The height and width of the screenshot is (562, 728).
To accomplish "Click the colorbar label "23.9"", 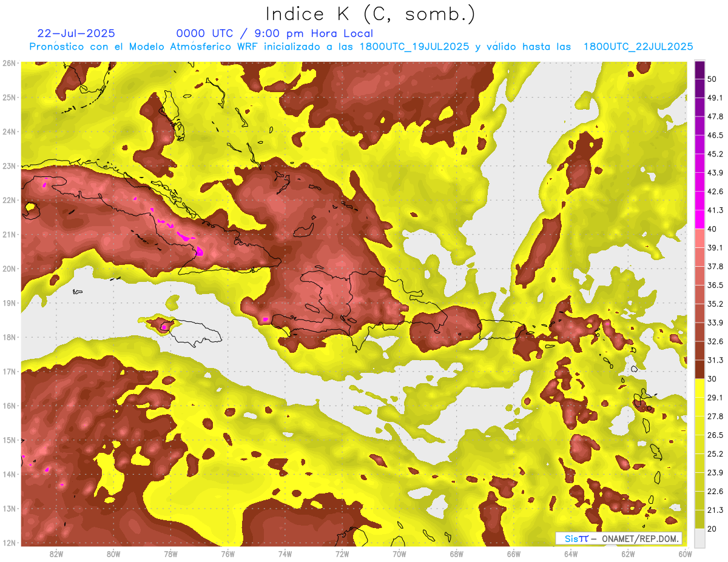I will (715, 472).
